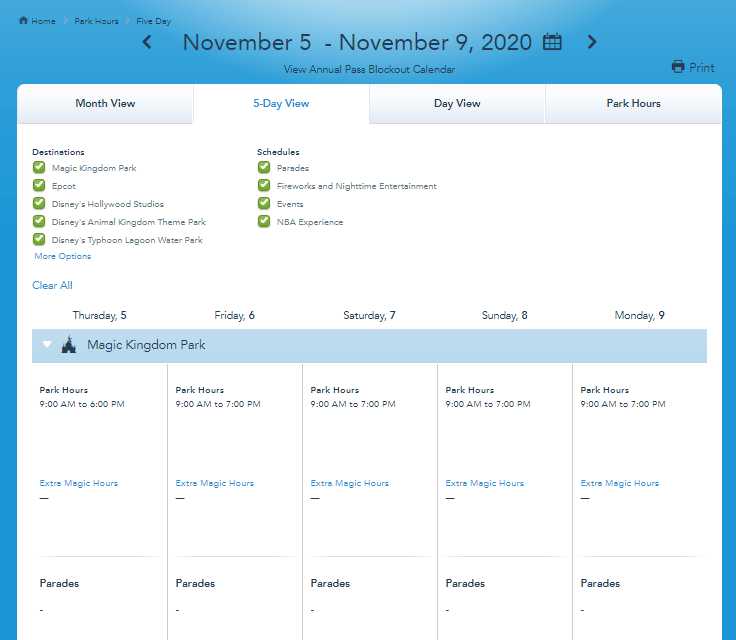This screenshot has height=640, width=736.
Task: Uncheck Magic Kingdom Park destination
Action: (39, 167)
